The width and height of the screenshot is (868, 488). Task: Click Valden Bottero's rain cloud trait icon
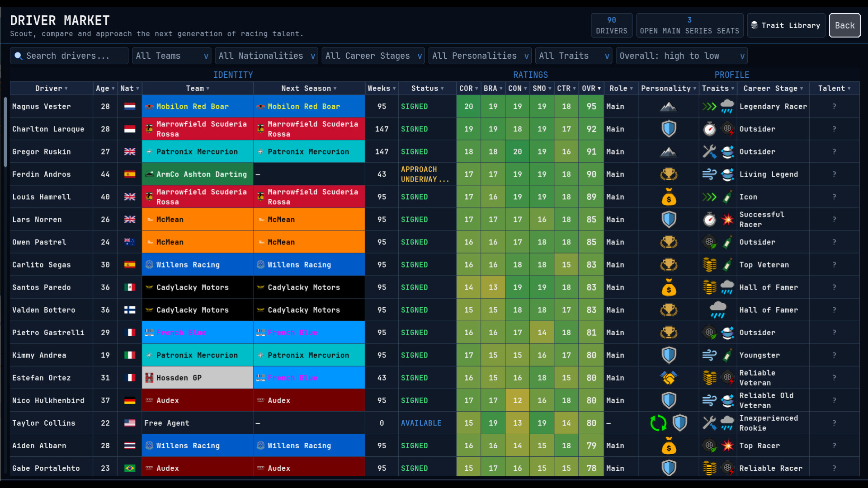tap(718, 310)
